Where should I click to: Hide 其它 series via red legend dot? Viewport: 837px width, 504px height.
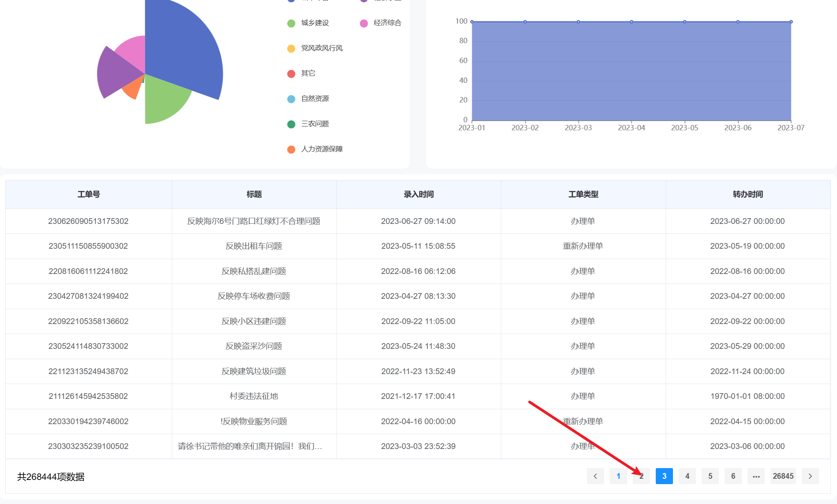291,73
